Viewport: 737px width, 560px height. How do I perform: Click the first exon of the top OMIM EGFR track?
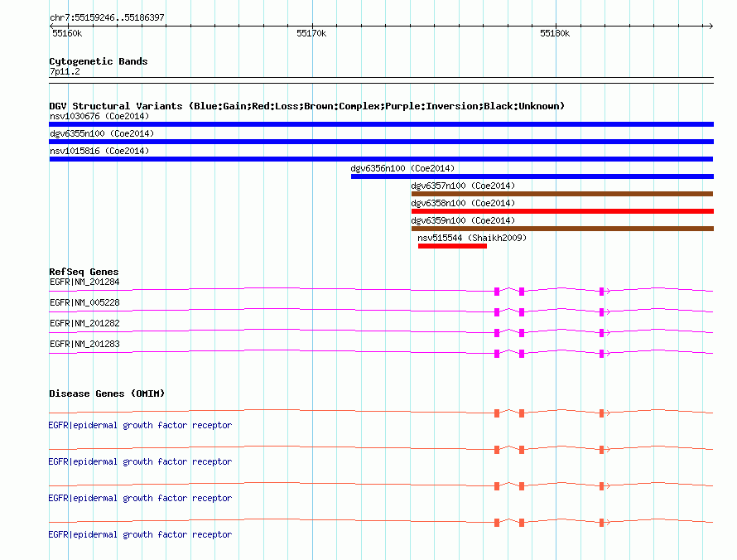pos(497,413)
